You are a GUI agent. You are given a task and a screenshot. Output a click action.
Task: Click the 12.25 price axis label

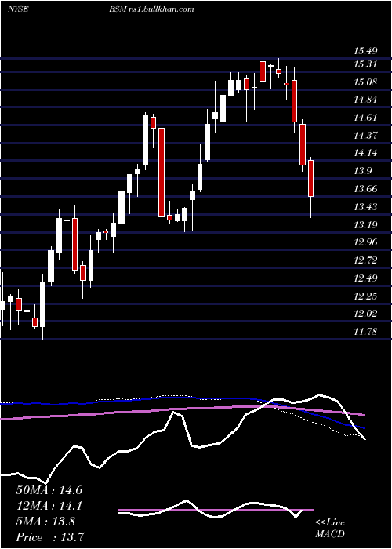tap(365, 296)
